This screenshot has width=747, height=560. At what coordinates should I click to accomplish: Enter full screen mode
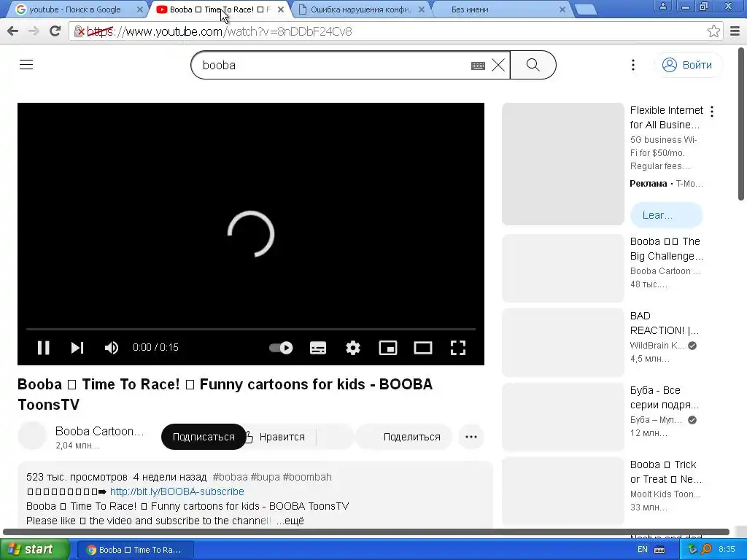458,348
